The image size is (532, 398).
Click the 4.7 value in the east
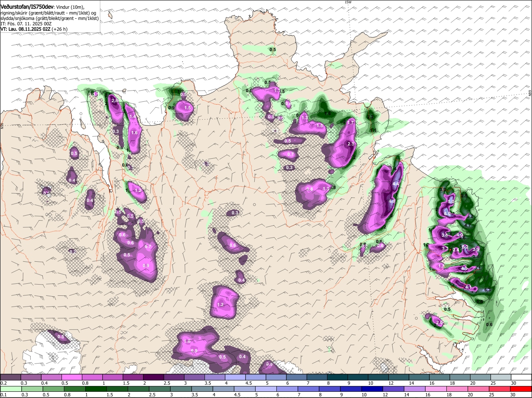[467, 225]
